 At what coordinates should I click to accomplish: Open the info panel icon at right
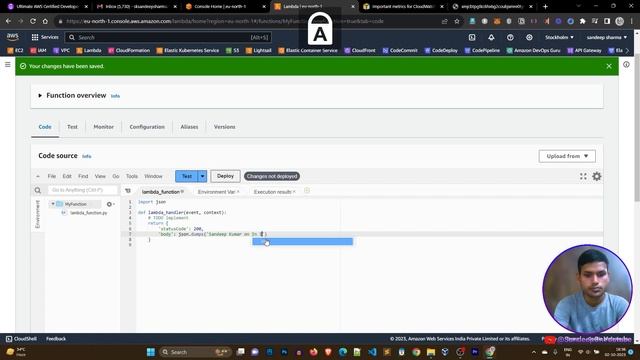click(627, 64)
